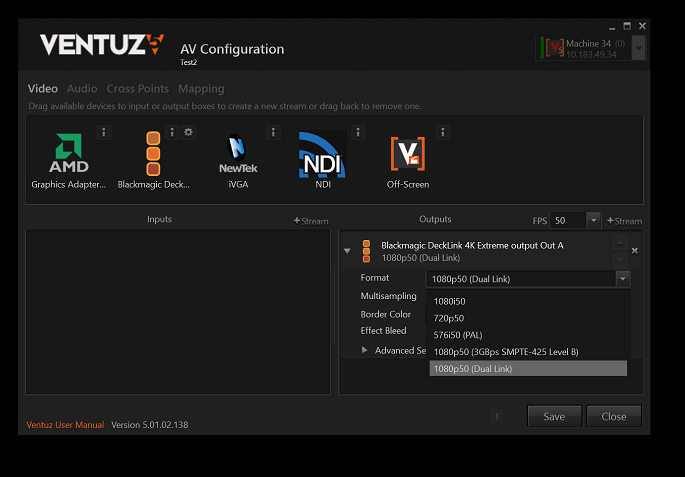The image size is (685, 477).
Task: Choose 1080i50 from format list
Action: [x=449, y=301]
